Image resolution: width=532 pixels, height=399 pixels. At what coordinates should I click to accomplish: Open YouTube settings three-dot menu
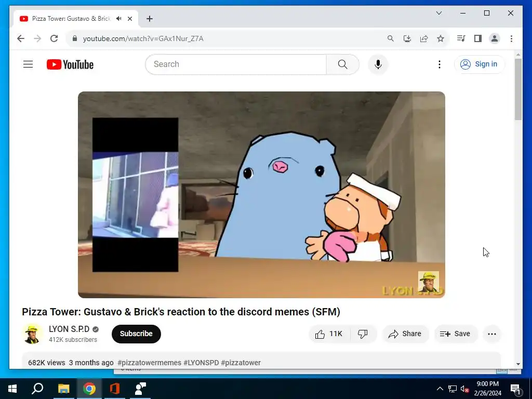click(x=440, y=64)
